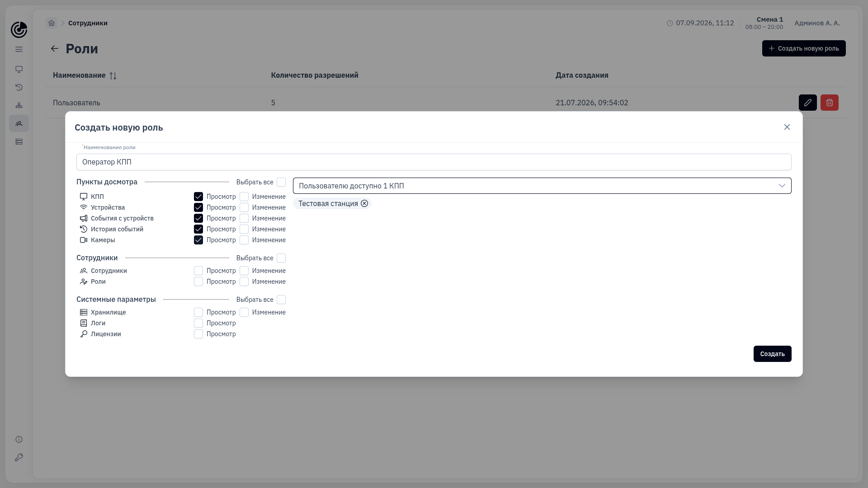Click the Дата создания column header
The image size is (868, 488).
pyautogui.click(x=582, y=75)
